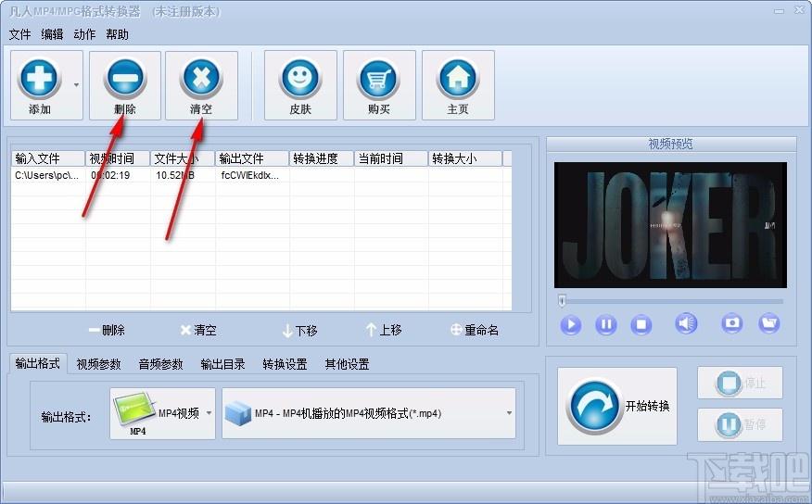This screenshot has height=504, width=812.
Task: Click the disabled 暂停 pause button
Action: 740,425
